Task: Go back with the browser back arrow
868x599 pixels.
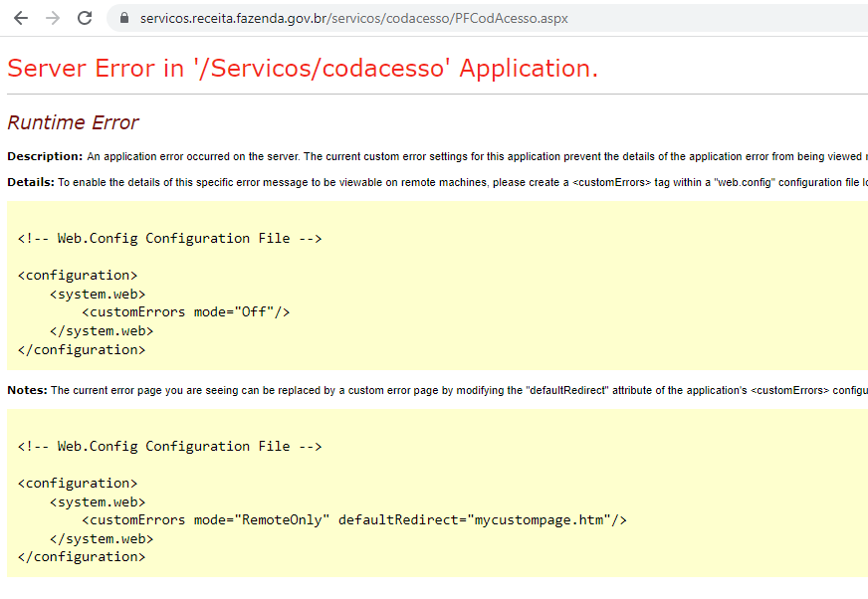Action: [x=21, y=18]
